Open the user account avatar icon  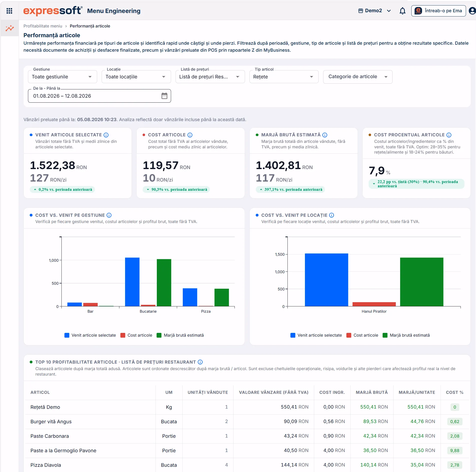click(x=472, y=11)
